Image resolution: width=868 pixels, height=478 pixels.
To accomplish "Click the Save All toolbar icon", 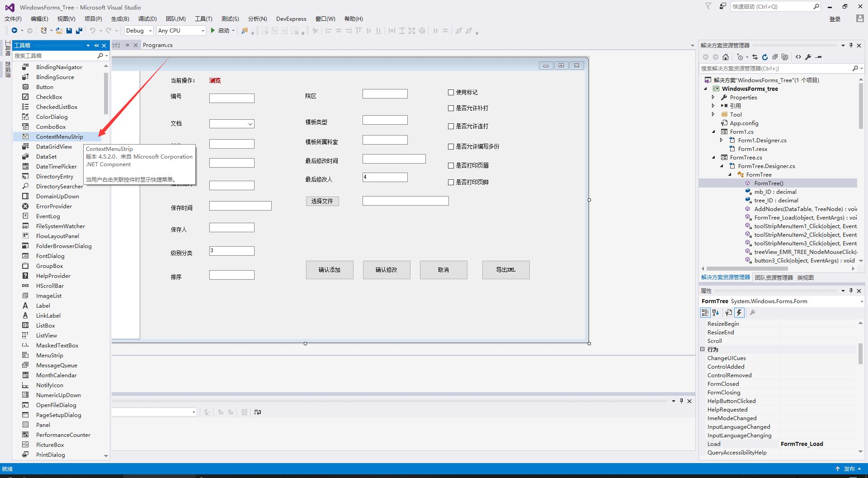I will [79, 31].
